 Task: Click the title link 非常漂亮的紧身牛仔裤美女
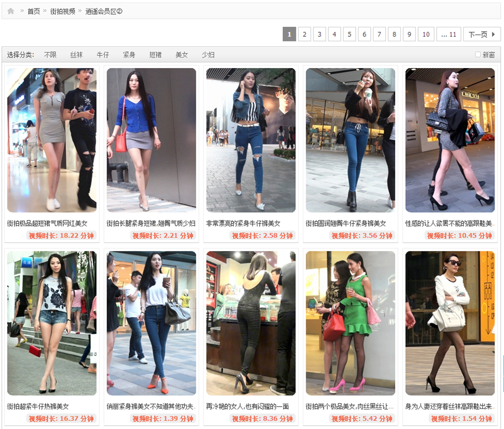pos(243,223)
